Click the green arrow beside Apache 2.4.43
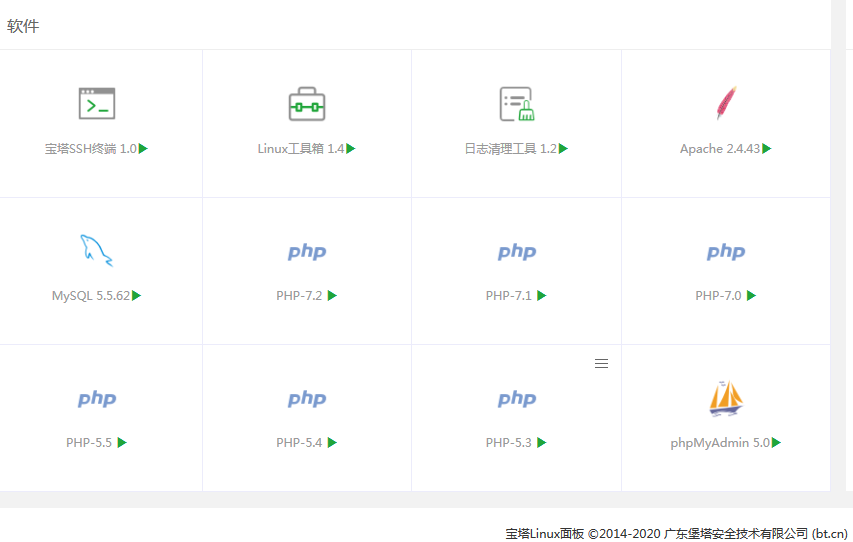Viewport: 853px width, 542px height. coord(767,149)
